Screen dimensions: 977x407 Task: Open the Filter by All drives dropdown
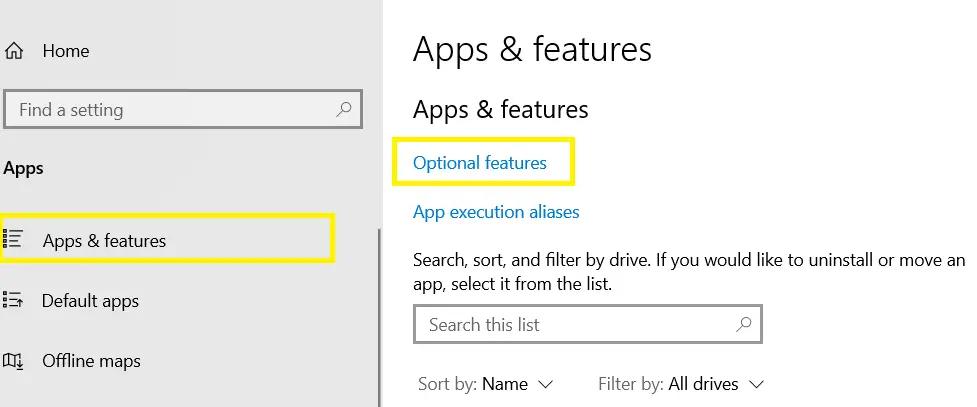point(681,384)
